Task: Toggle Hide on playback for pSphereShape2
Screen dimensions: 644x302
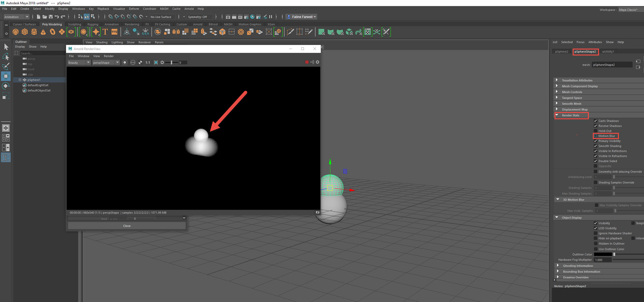Action: point(596,238)
